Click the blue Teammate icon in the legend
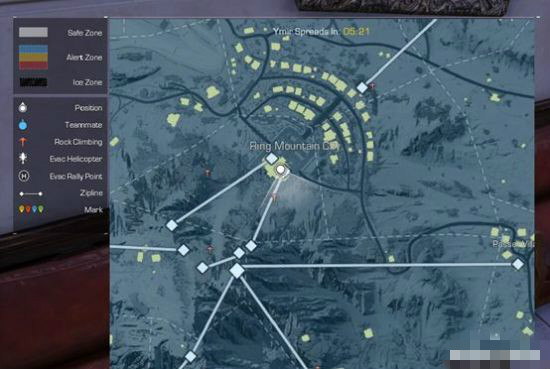550x369 pixels. tap(23, 125)
